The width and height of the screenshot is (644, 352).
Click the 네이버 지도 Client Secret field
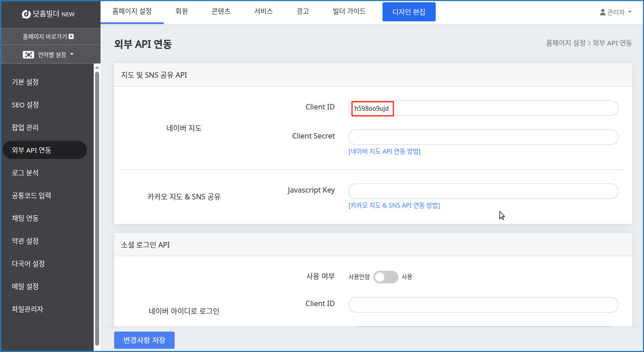point(483,137)
